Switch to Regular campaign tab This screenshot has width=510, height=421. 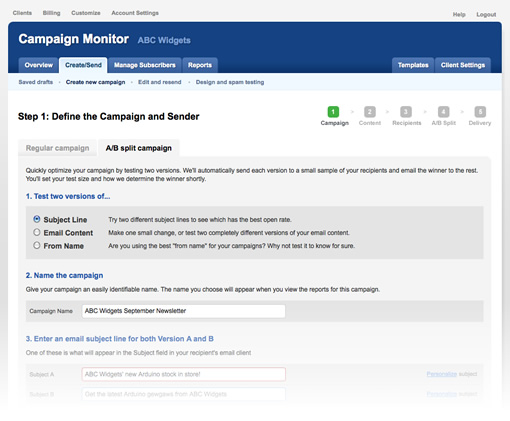click(57, 148)
